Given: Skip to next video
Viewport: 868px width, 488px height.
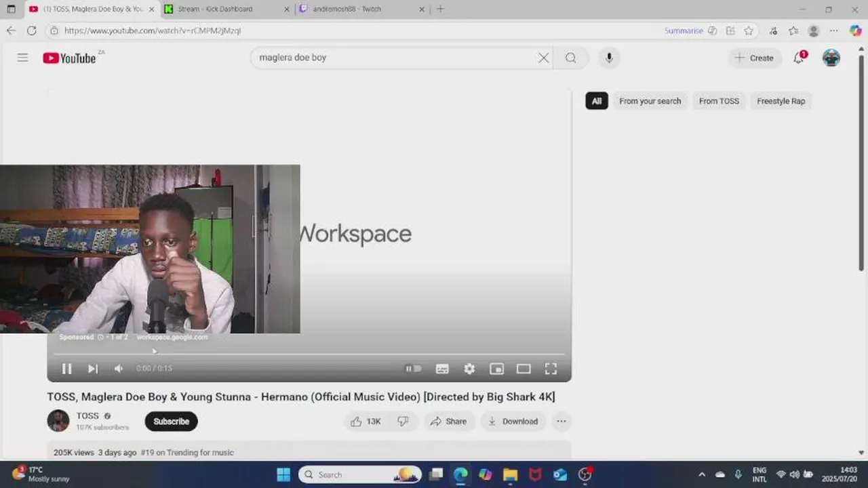Looking at the screenshot, I should 93,369.
